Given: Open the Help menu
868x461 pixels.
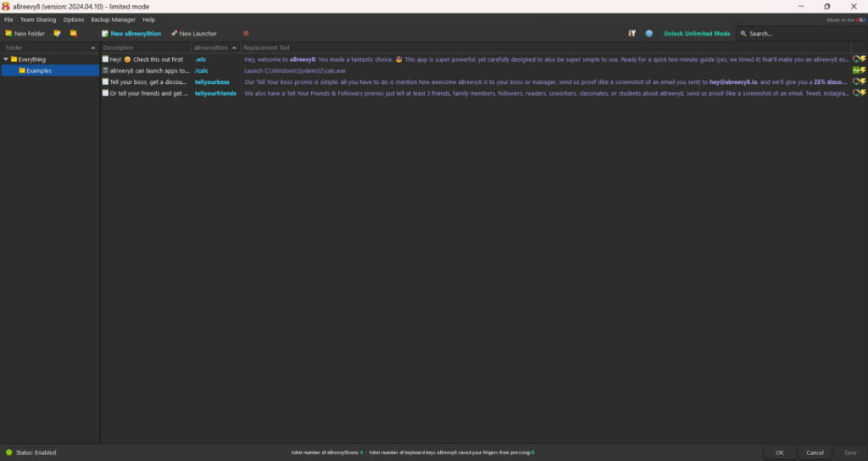Looking at the screenshot, I should (x=149, y=19).
